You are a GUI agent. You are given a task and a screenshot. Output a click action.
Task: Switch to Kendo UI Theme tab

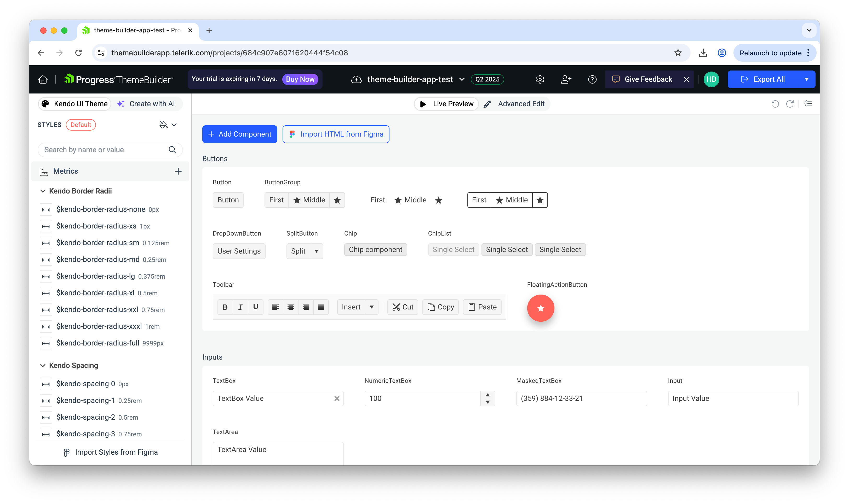pyautogui.click(x=74, y=104)
